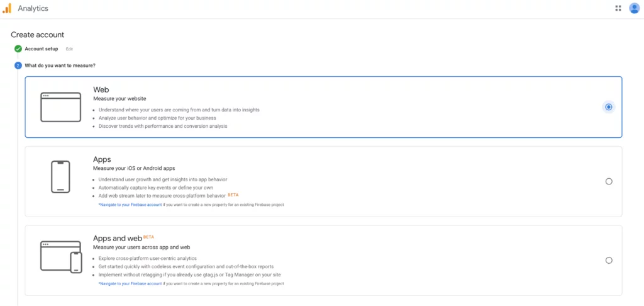
Task: Click the Web card heading
Action: click(101, 89)
